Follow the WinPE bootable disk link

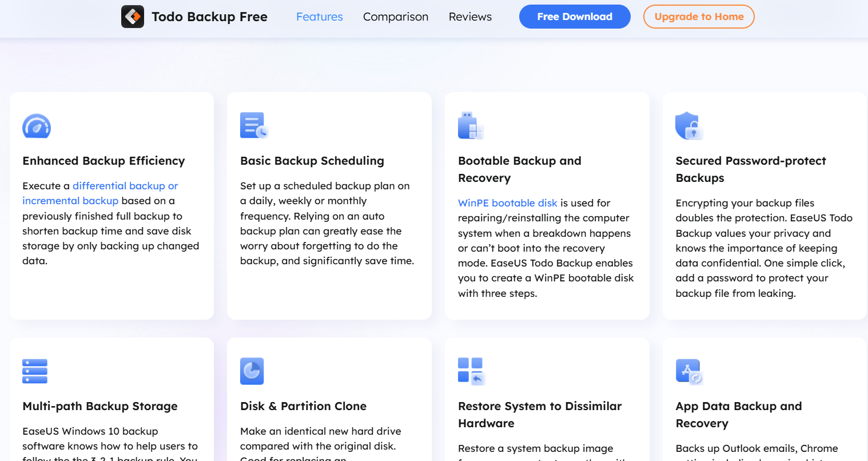pos(507,203)
